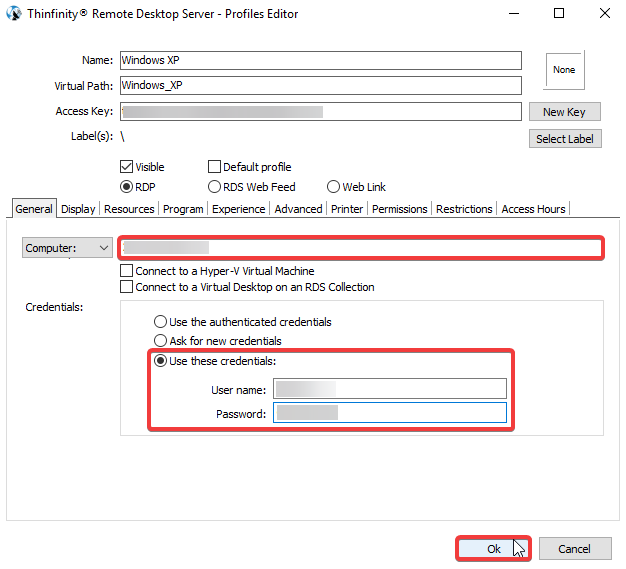Viewport: 626px width, 569px height.
Task: Close the Profiles Editor window
Action: (605, 14)
